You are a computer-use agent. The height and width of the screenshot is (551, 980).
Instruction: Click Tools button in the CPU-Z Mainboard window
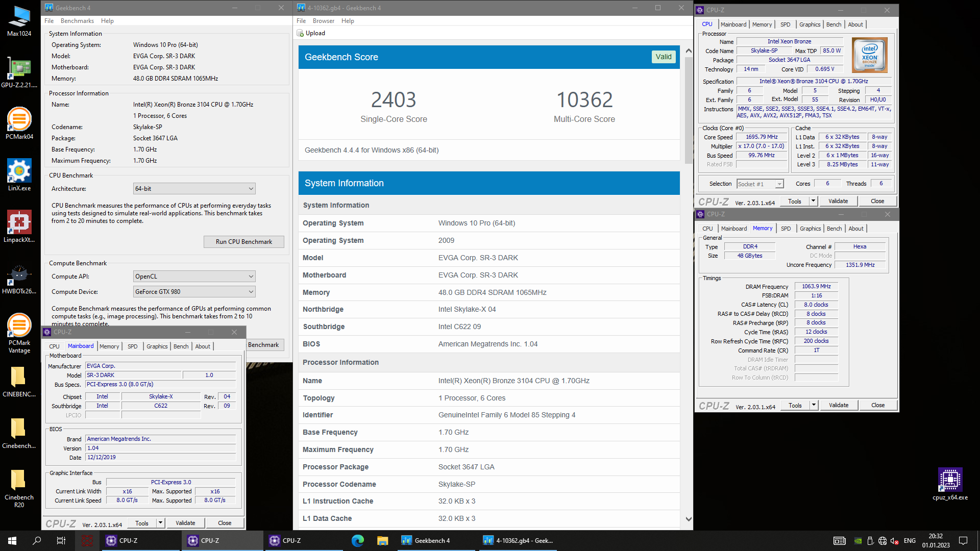142,523
